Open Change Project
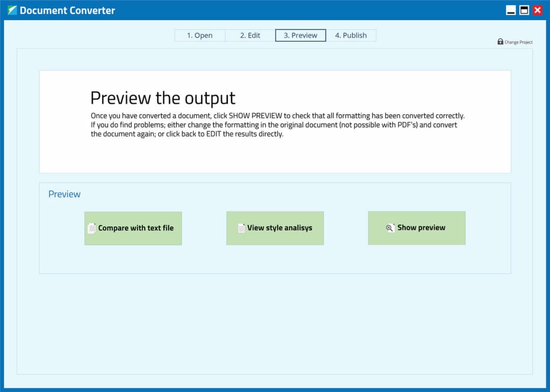This screenshot has width=550, height=392. pos(517,42)
